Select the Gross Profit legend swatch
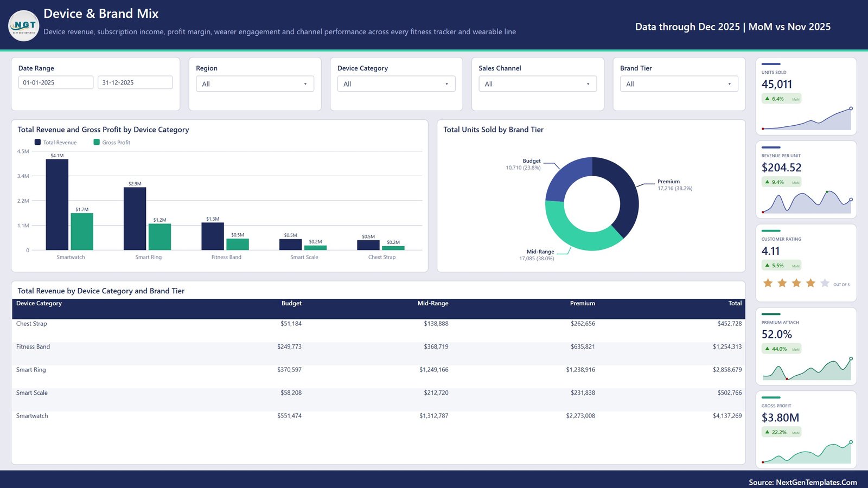This screenshot has width=868, height=488. (x=97, y=142)
